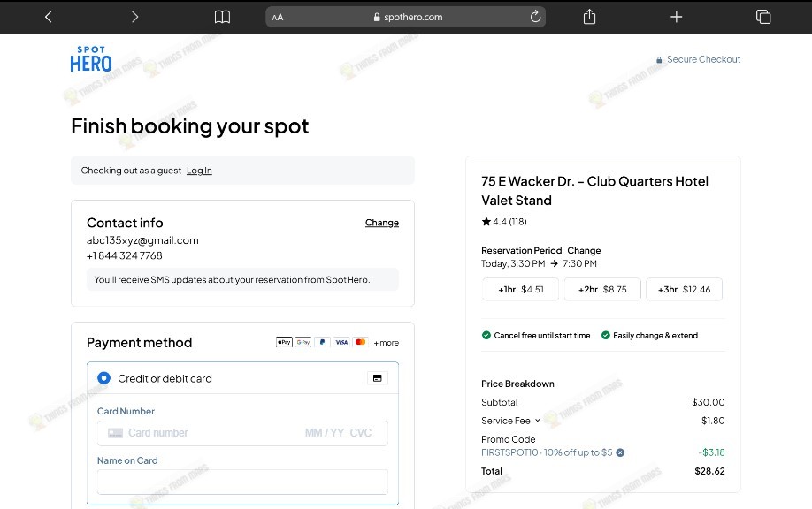The width and height of the screenshot is (812, 509).
Task: Click the $1.80 service fee amount
Action: coord(713,421)
